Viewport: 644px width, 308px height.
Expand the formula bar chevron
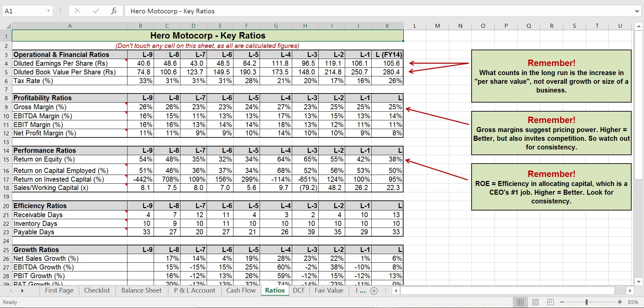click(637, 11)
